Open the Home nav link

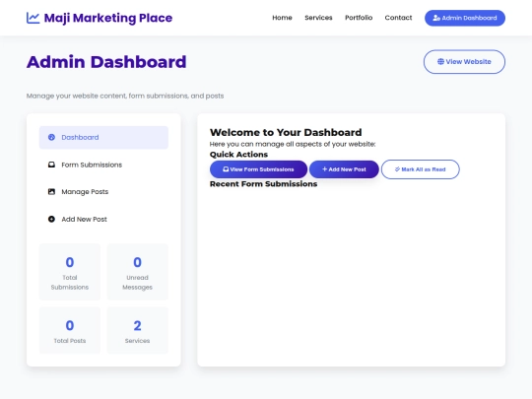coord(282,18)
